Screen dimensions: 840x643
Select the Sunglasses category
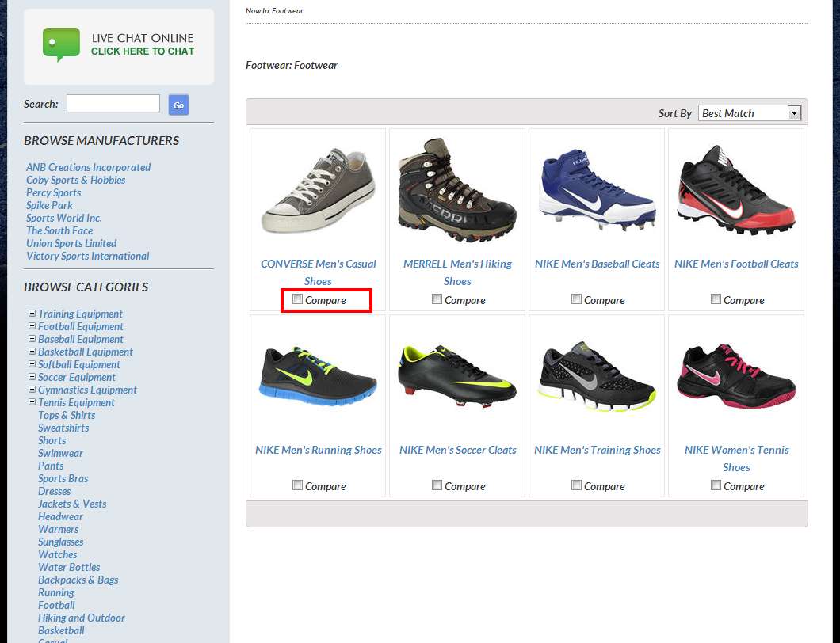(61, 542)
